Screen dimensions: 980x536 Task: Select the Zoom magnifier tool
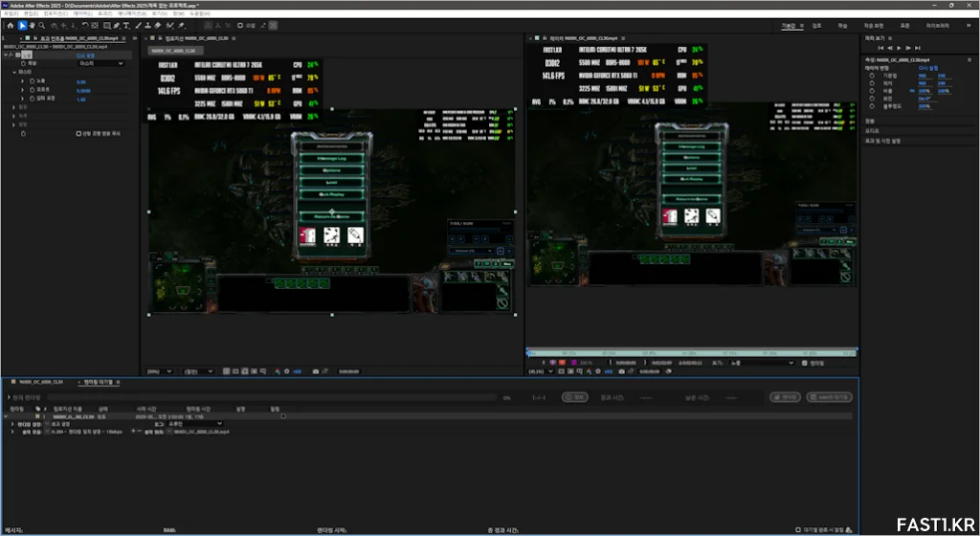click(42, 26)
